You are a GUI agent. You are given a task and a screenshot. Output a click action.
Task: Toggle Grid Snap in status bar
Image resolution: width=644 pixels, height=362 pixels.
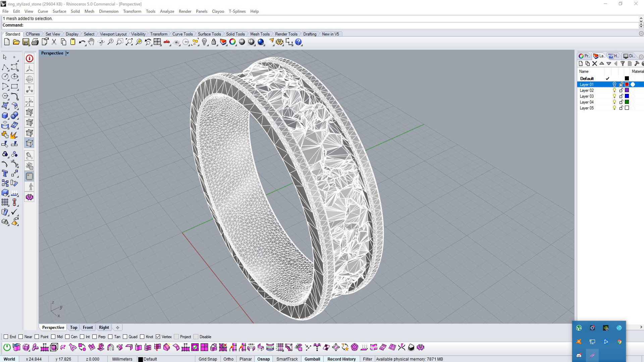(208, 359)
